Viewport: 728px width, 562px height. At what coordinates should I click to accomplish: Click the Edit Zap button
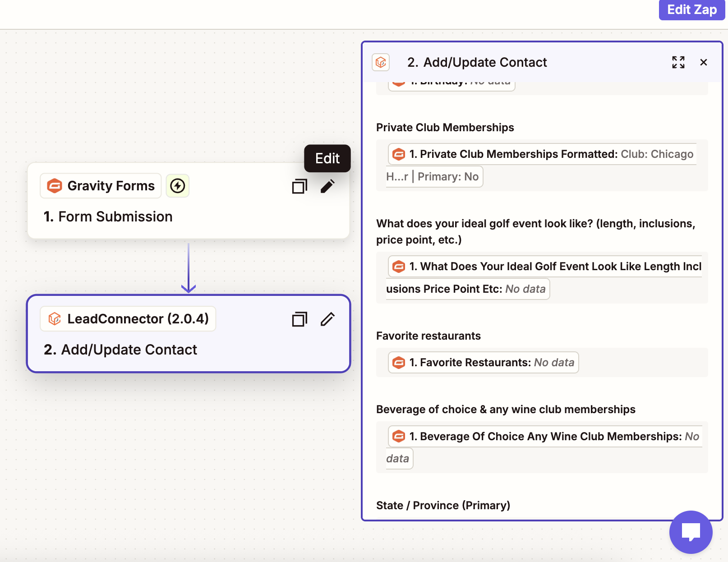point(691,9)
